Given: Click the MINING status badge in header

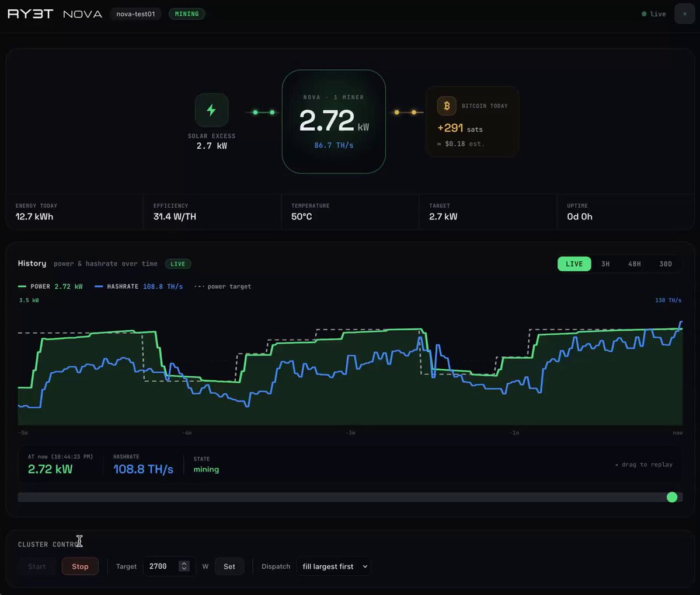Looking at the screenshot, I should click(x=187, y=14).
